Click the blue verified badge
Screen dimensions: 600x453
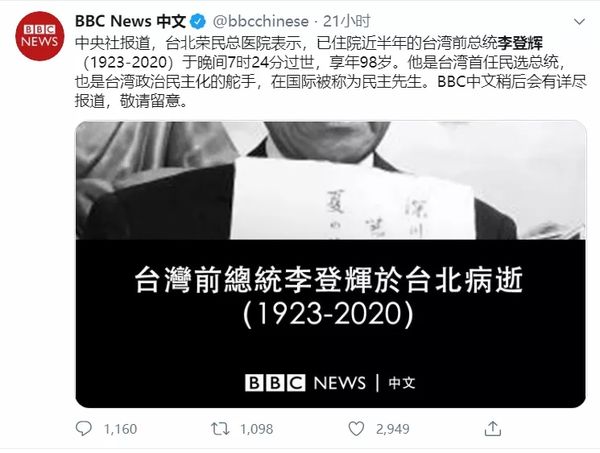[198, 21]
